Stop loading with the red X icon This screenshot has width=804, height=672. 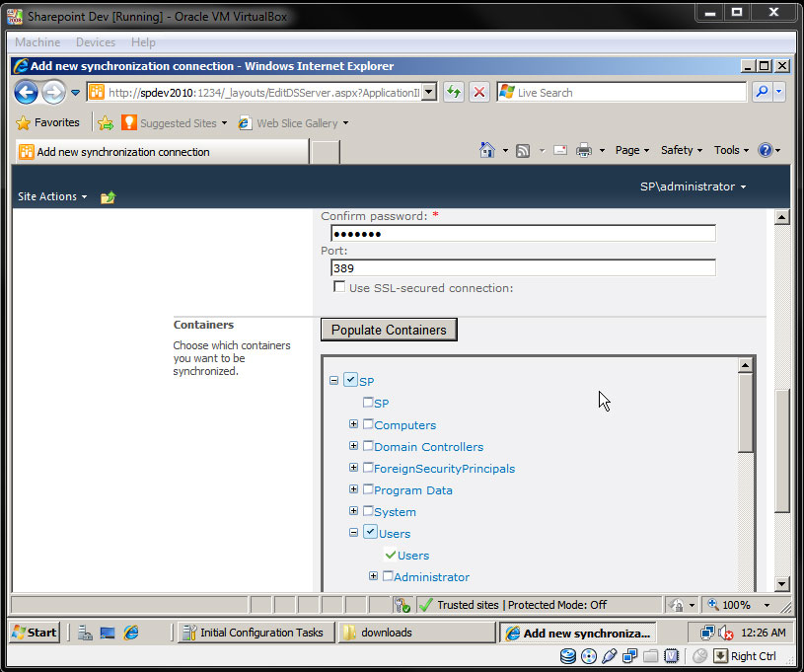[x=478, y=93]
